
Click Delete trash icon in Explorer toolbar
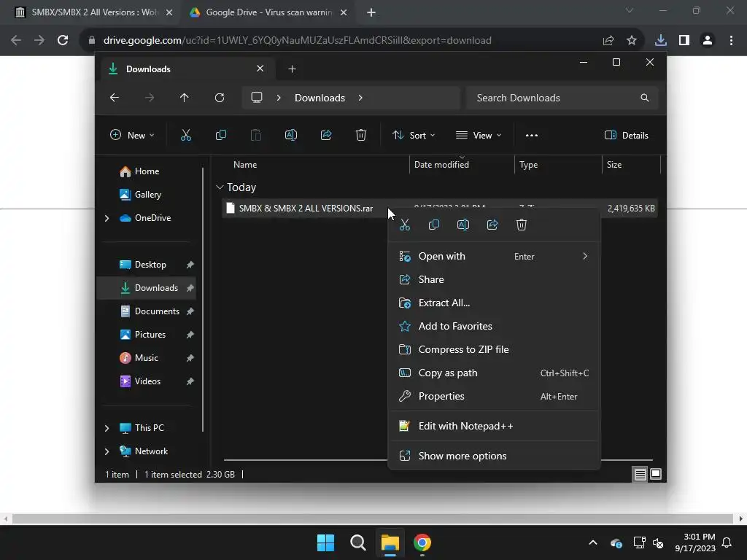pos(360,135)
